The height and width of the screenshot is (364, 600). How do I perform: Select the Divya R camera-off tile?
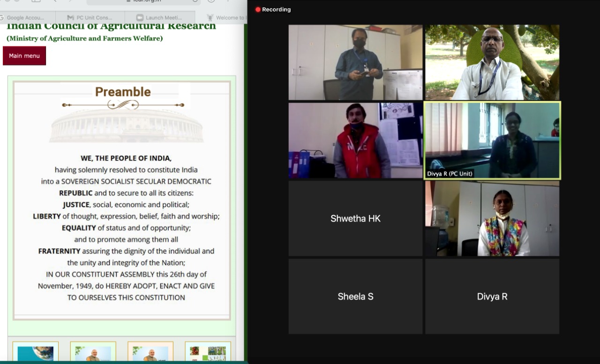(492, 296)
